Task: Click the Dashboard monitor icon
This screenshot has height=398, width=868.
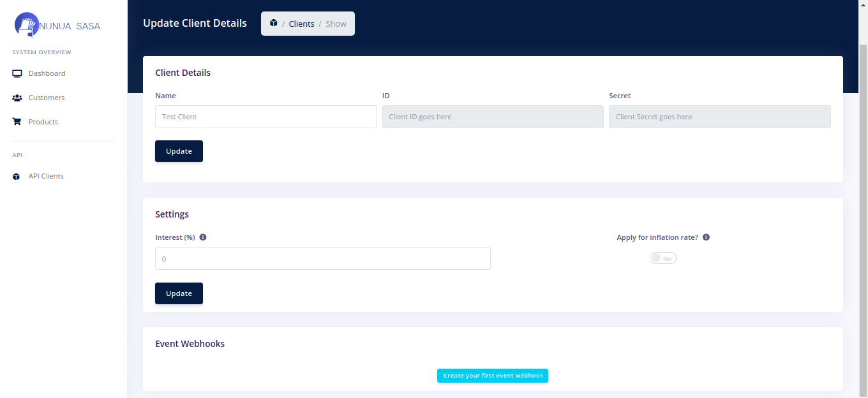Action: [x=17, y=73]
